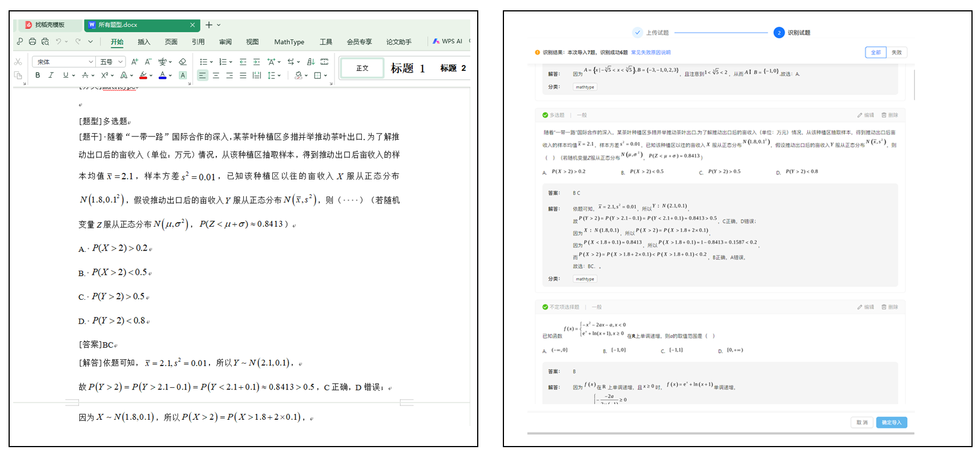This screenshot has width=980, height=458.
Task: Apply 标题 1 style from style gallery
Action: click(x=408, y=68)
